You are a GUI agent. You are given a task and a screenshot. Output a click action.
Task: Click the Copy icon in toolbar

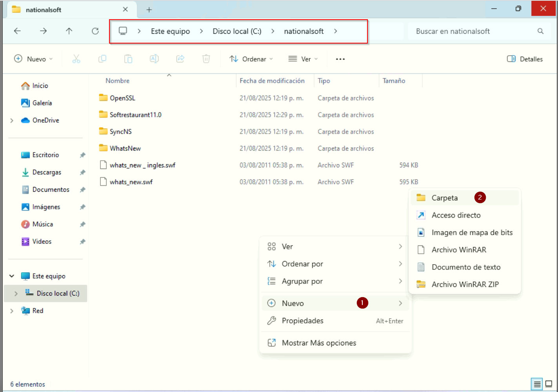102,59
